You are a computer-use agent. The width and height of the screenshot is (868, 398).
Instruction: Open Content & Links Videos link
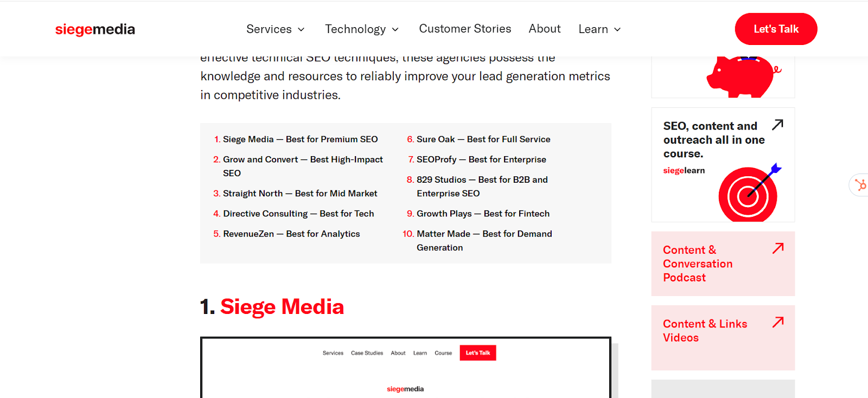tap(705, 331)
